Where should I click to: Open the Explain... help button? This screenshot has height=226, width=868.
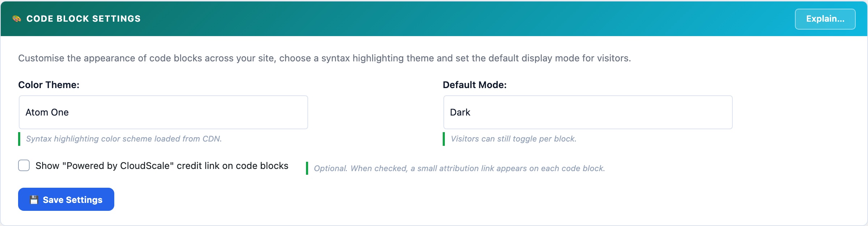[825, 19]
